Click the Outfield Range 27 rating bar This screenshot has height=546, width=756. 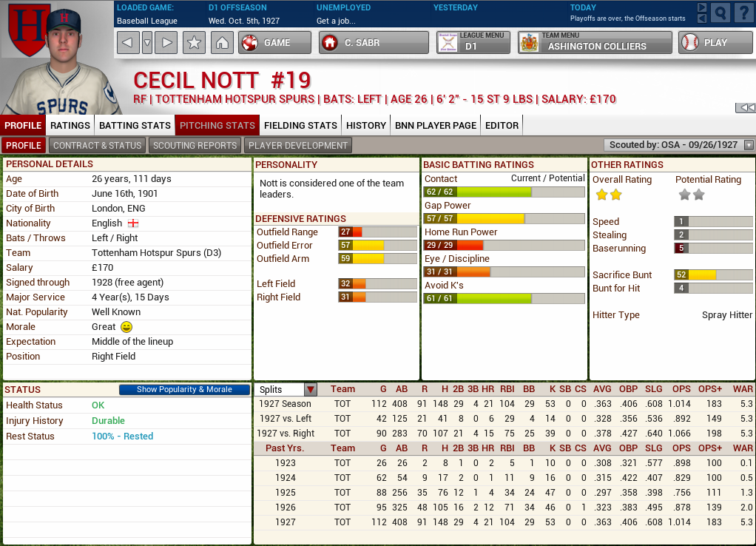[x=377, y=232]
